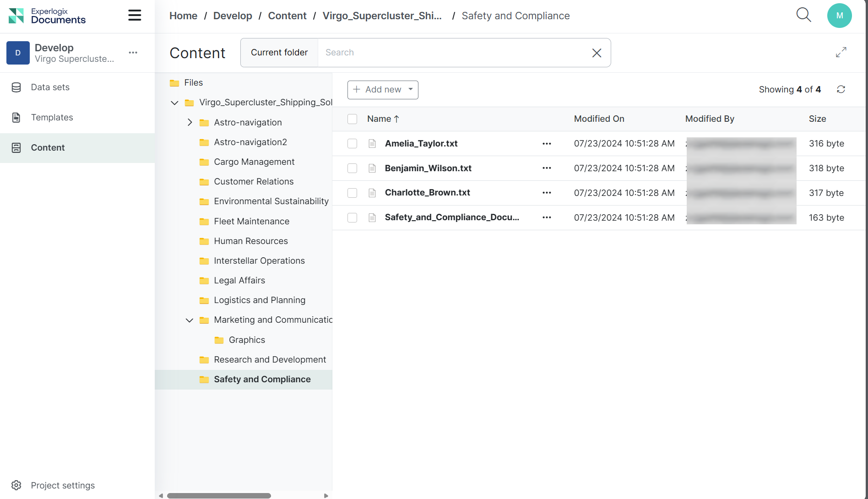Image resolution: width=868 pixels, height=499 pixels.
Task: Open the hamburger navigation menu
Action: [135, 16]
